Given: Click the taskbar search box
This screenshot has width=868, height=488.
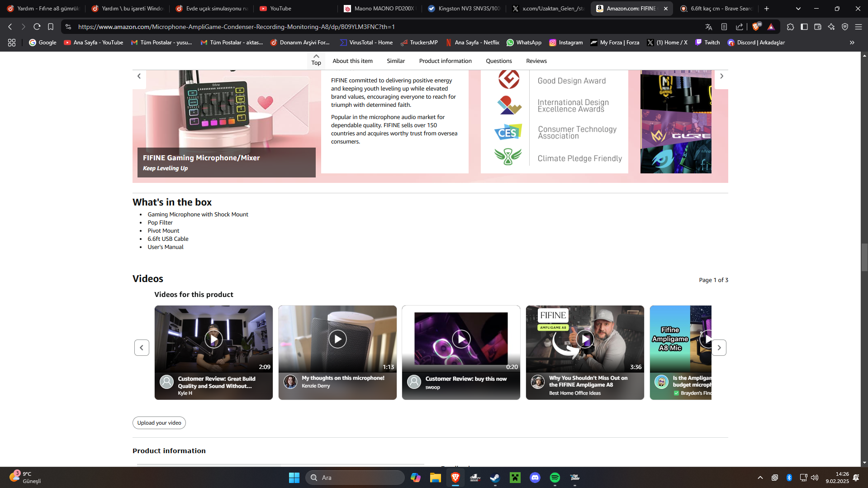Looking at the screenshot, I should (355, 478).
